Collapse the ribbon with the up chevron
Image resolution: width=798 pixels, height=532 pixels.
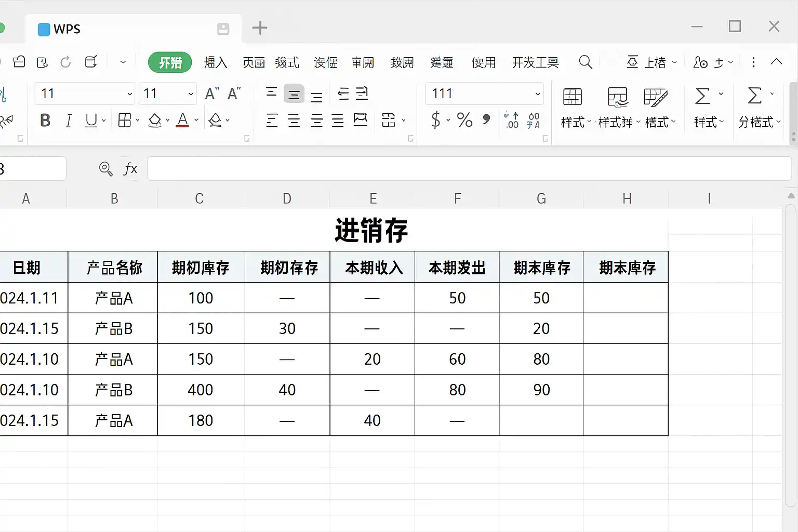[776, 62]
